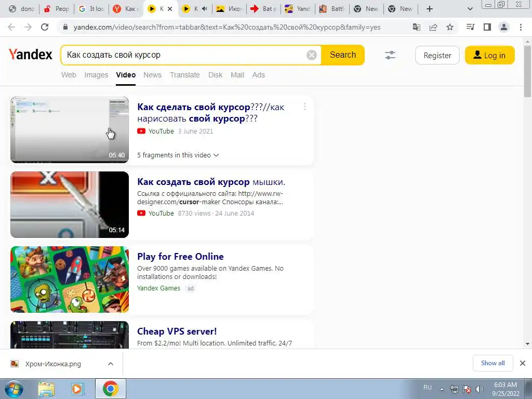This screenshot has height=399, width=532.
Task: Open the Cheap VPS server! link
Action: click(177, 331)
